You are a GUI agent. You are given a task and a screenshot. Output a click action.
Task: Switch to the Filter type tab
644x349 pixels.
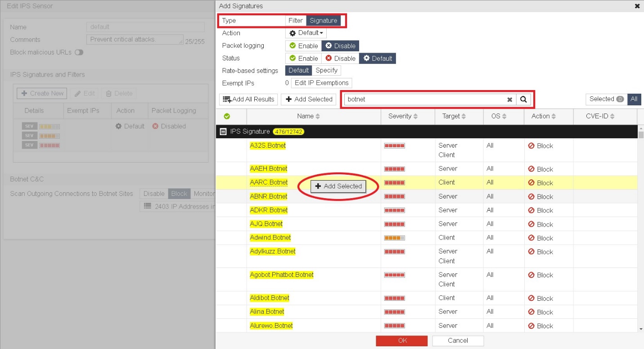pos(295,20)
